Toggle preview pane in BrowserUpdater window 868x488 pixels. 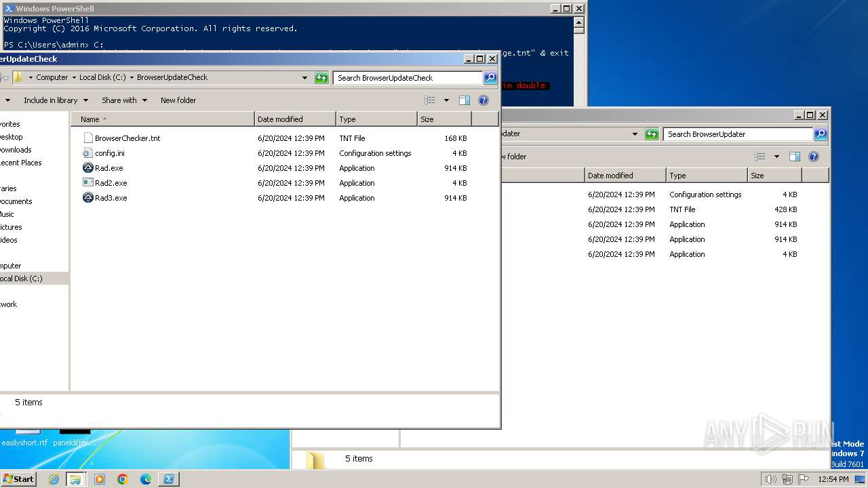pyautogui.click(x=795, y=157)
